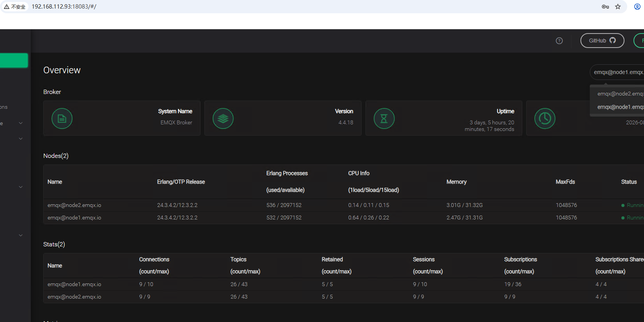The image size is (644, 322).
Task: Click node2's Retained value 5 / 5
Action: point(327,297)
